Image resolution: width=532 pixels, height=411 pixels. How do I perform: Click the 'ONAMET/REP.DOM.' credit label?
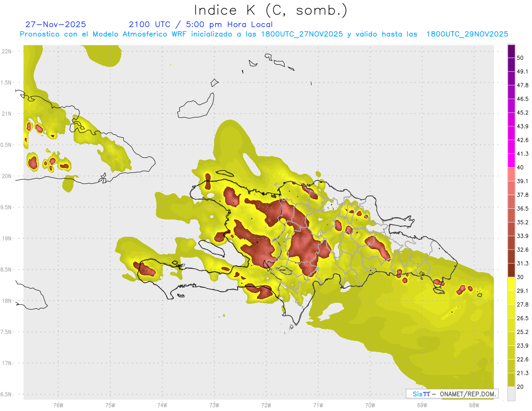pyautogui.click(x=467, y=394)
